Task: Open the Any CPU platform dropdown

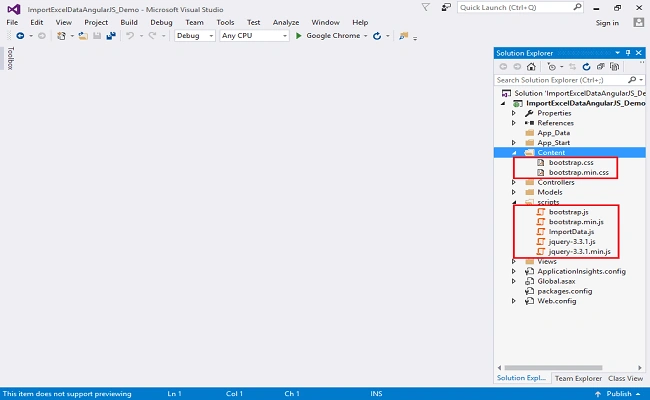Action: 254,36
